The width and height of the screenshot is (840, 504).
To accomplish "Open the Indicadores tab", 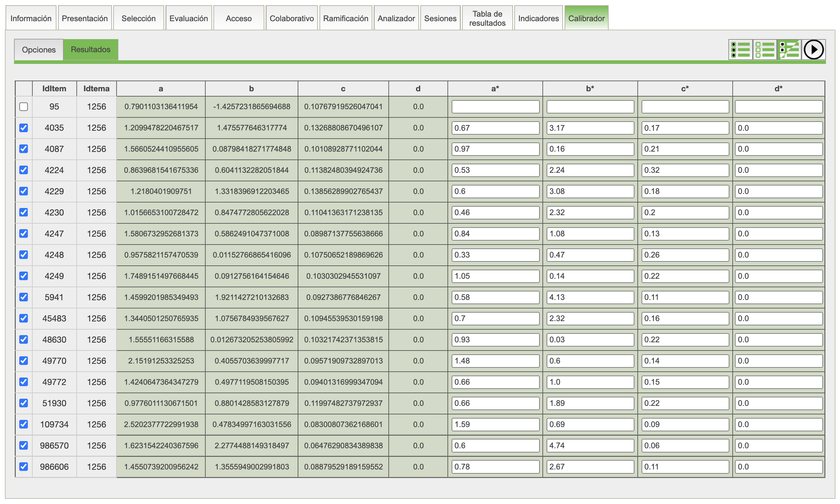I will (x=538, y=18).
